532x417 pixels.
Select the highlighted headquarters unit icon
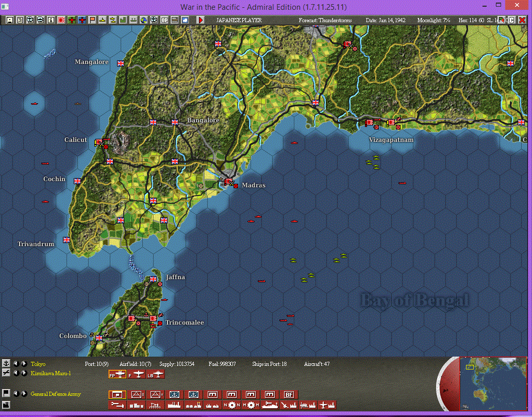(118, 395)
